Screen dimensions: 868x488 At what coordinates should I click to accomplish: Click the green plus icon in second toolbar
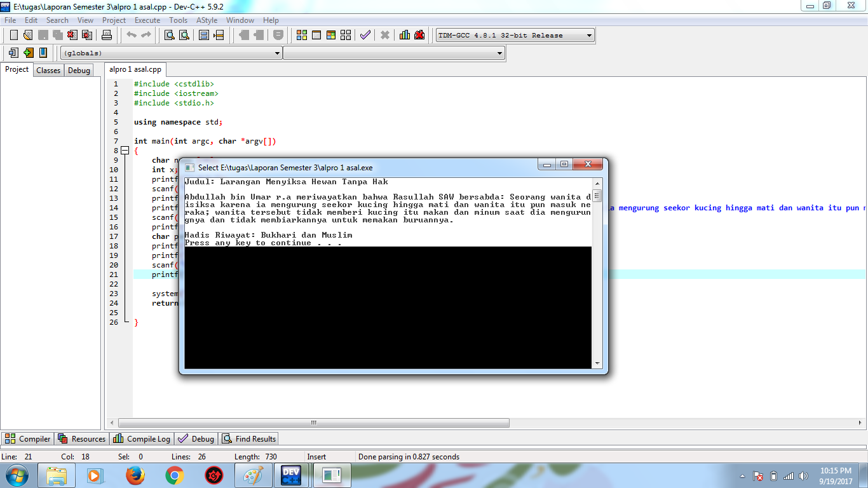pos(28,53)
